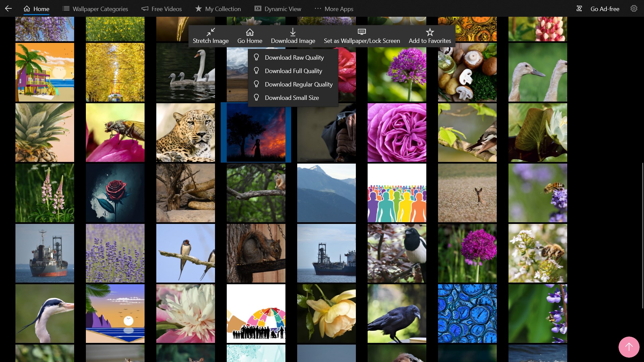Select Download Regular Quality entry
644x362 pixels.
pos(299,84)
